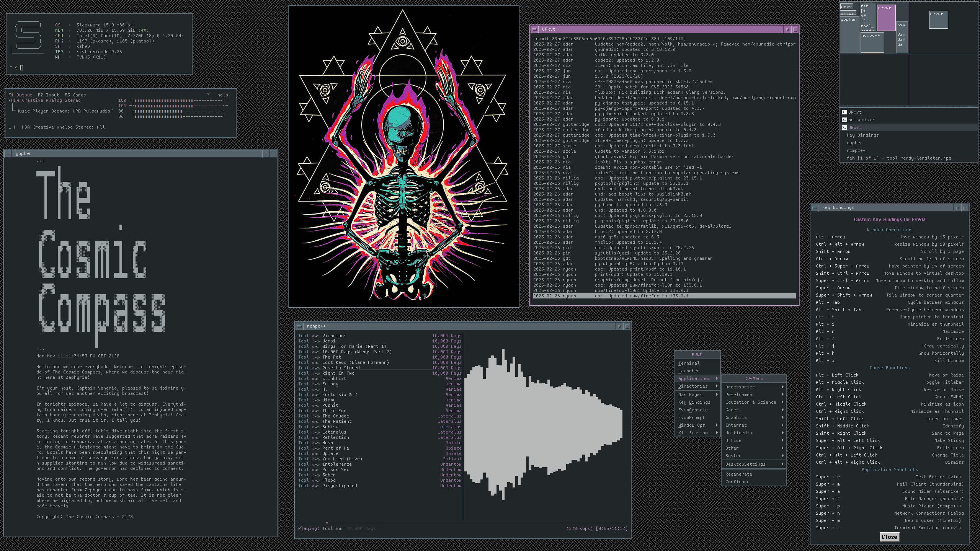The height and width of the screenshot is (551, 980).
Task: Expand the X11 Session submenu arrow
Action: tap(717, 433)
